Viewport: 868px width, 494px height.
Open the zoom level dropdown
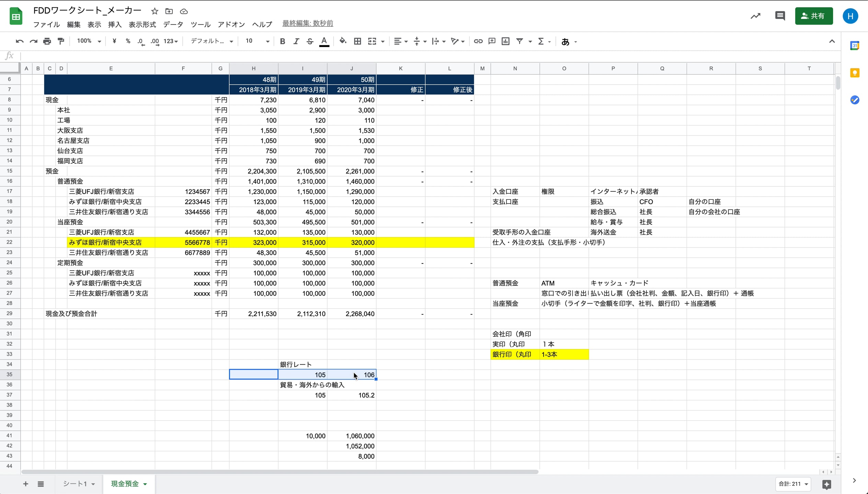tap(88, 41)
